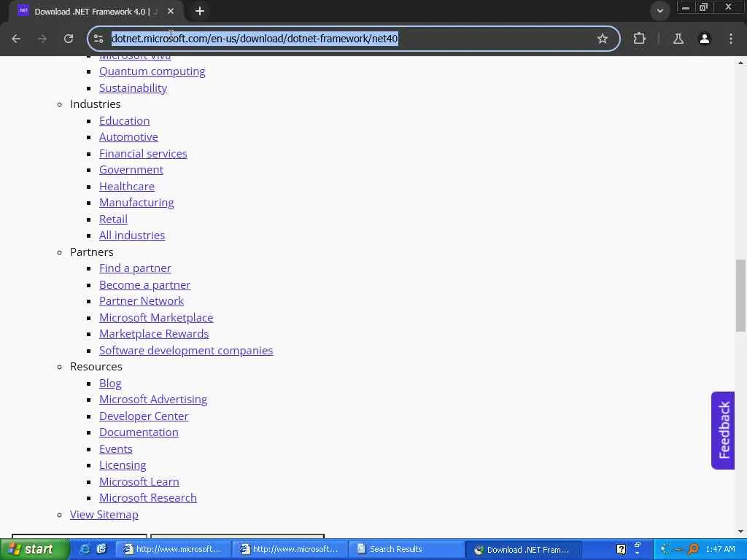
Task: Go back to the previous page
Action: pyautogui.click(x=16, y=39)
